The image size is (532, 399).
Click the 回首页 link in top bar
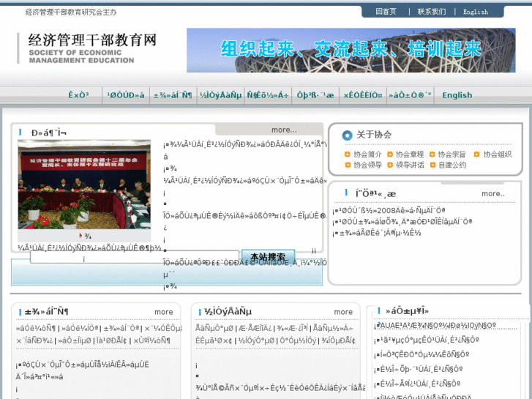(386, 12)
